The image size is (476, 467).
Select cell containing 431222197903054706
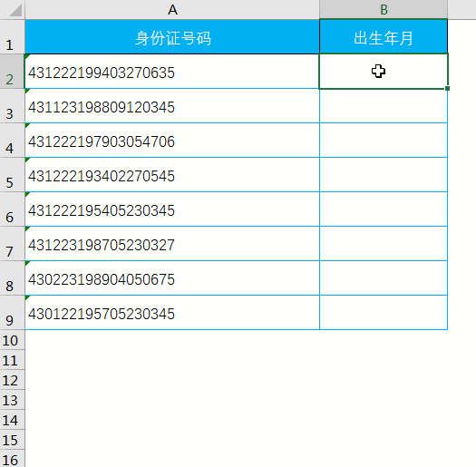click(172, 140)
